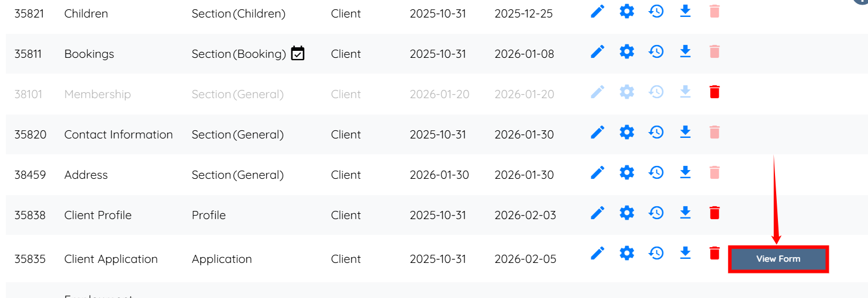Open settings gear for Client Application
868x298 pixels.
point(626,253)
